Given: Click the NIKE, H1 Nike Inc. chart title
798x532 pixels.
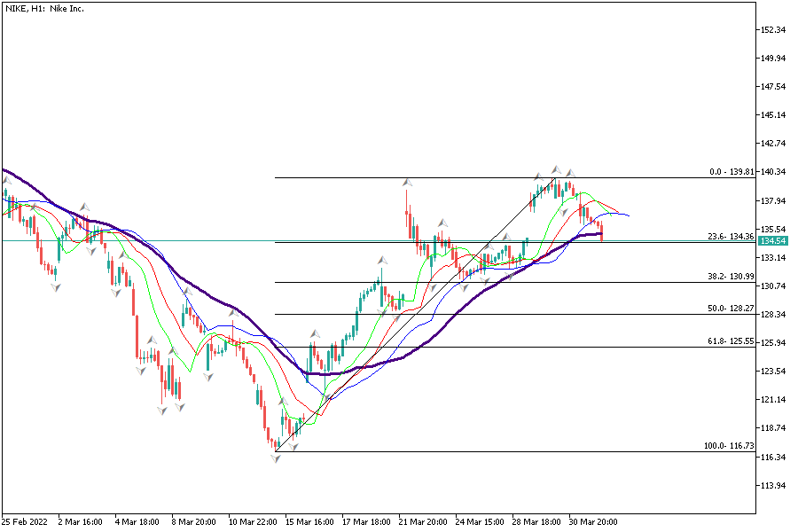Looking at the screenshot, I should point(46,9).
